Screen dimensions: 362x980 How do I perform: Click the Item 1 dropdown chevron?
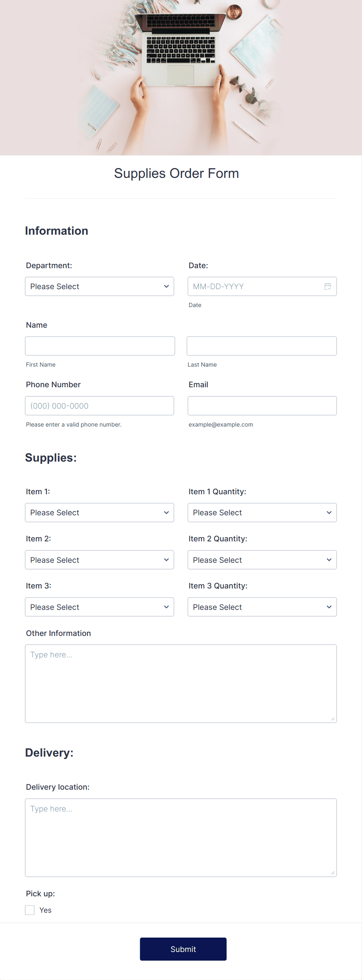[x=167, y=513]
